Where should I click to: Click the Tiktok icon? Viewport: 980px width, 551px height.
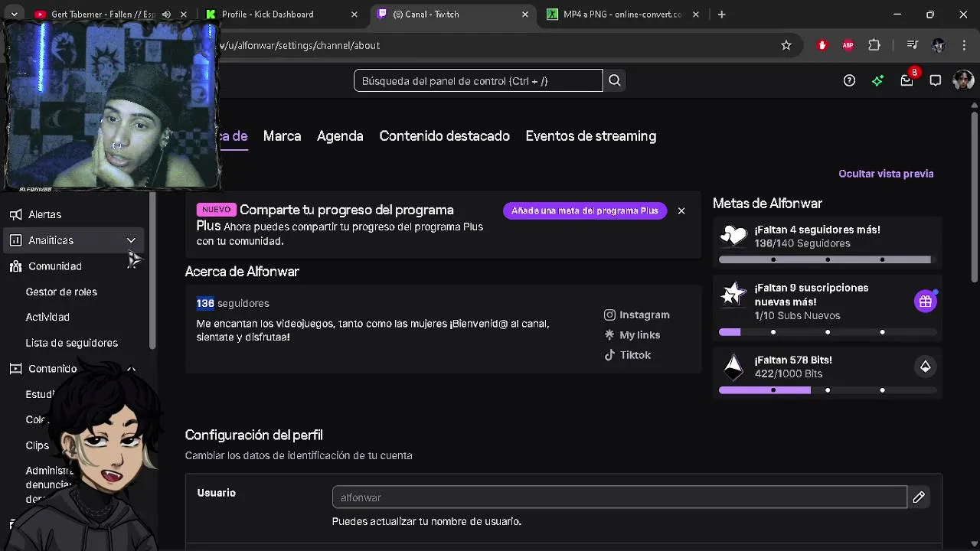609,355
